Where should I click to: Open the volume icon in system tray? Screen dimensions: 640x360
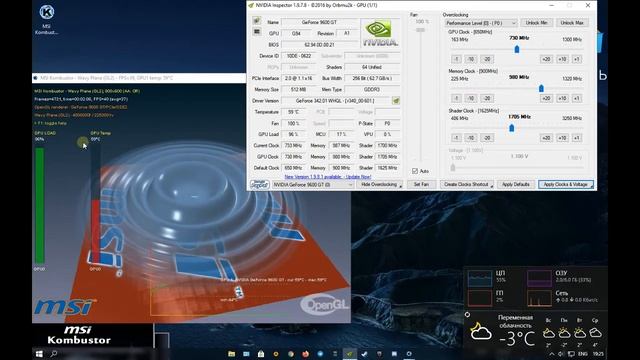(561, 354)
